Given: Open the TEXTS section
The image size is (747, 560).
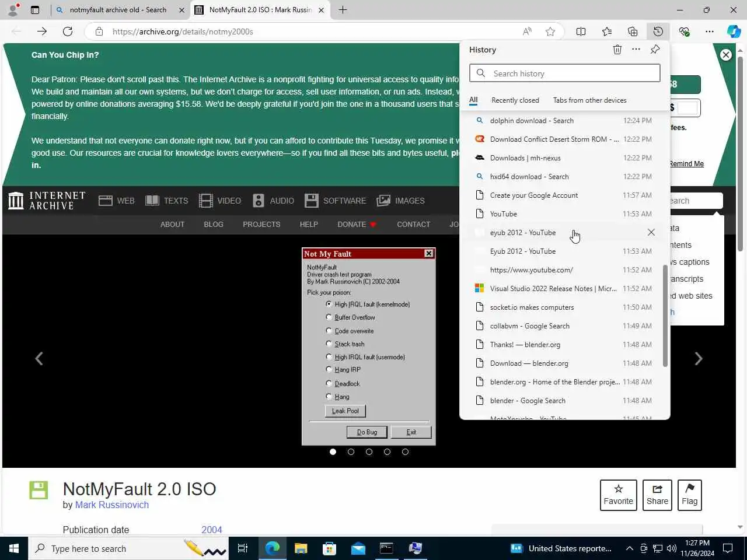Looking at the screenshot, I should coord(167,201).
